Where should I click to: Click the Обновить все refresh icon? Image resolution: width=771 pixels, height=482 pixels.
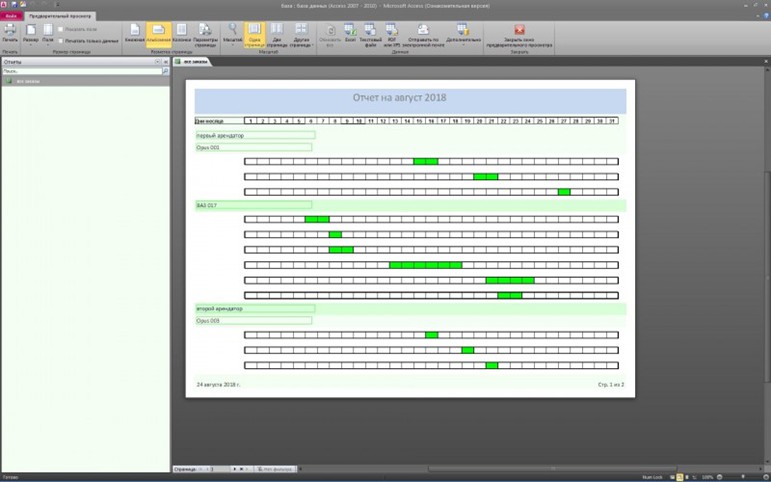click(330, 35)
